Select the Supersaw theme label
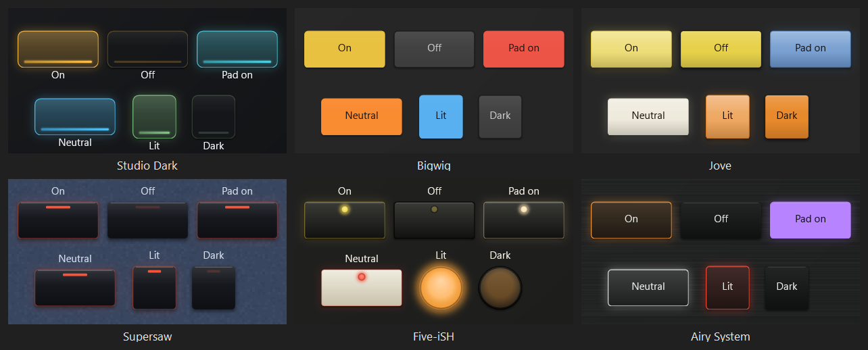The height and width of the screenshot is (350, 868). tap(147, 336)
